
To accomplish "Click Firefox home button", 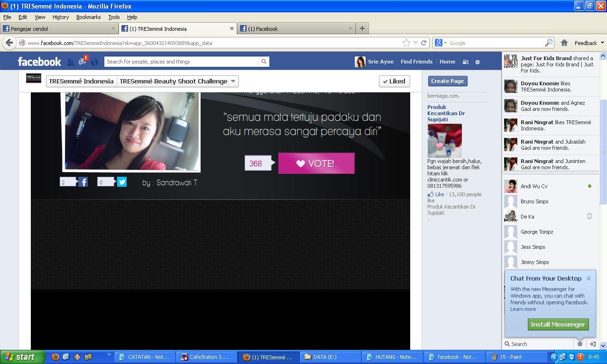I will tap(564, 43).
